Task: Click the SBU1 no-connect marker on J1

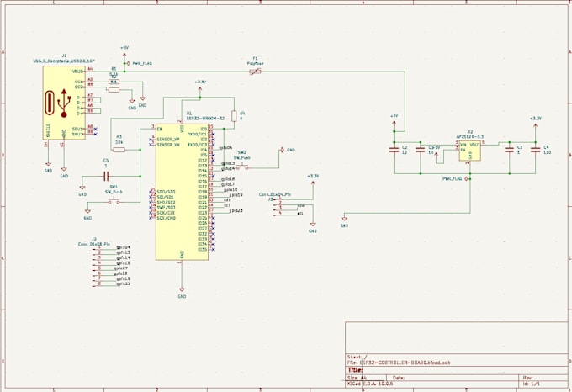Action: 96,129
